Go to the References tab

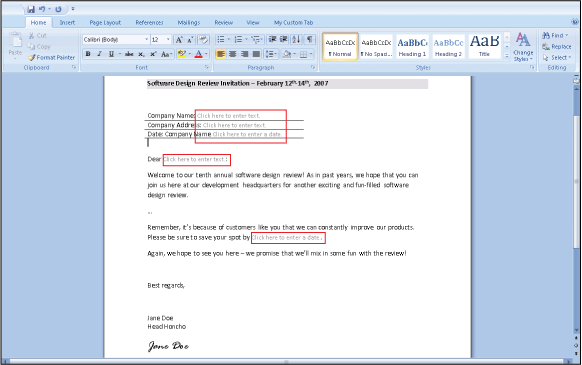tap(149, 23)
